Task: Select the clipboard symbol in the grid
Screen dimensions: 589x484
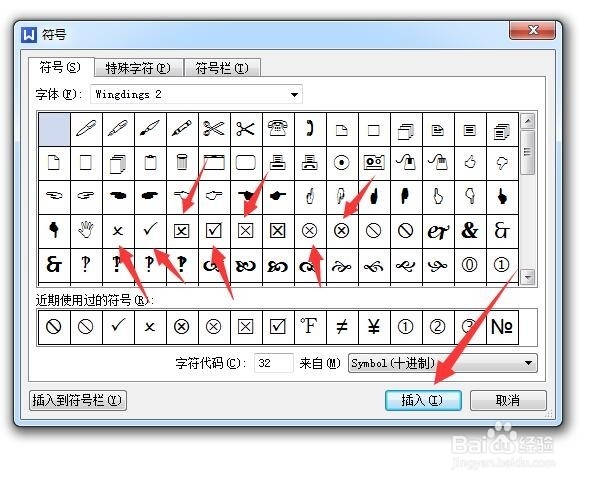Action: (150, 163)
